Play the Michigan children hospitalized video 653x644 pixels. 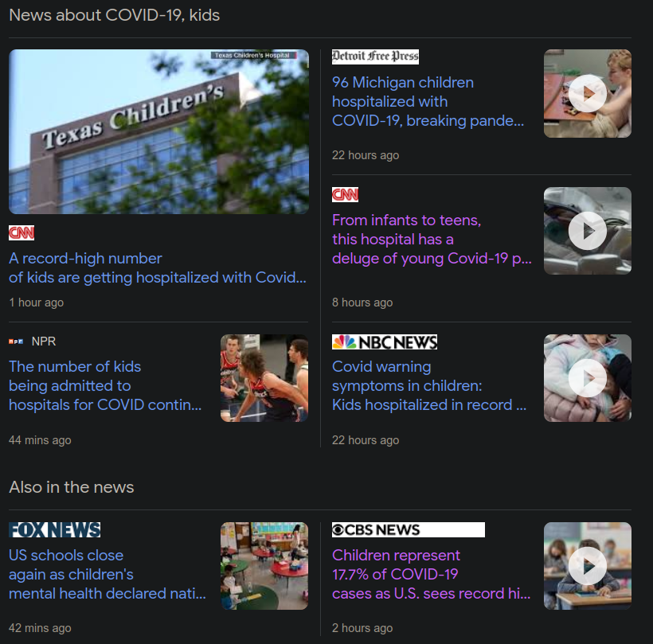tap(587, 93)
